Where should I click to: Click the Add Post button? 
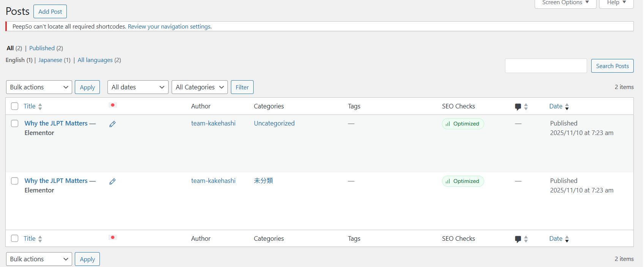point(50,11)
